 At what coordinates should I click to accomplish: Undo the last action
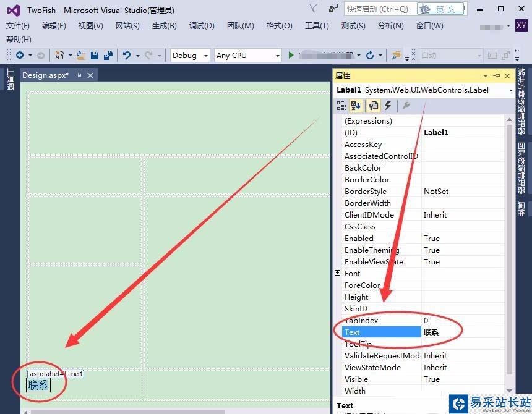click(127, 55)
